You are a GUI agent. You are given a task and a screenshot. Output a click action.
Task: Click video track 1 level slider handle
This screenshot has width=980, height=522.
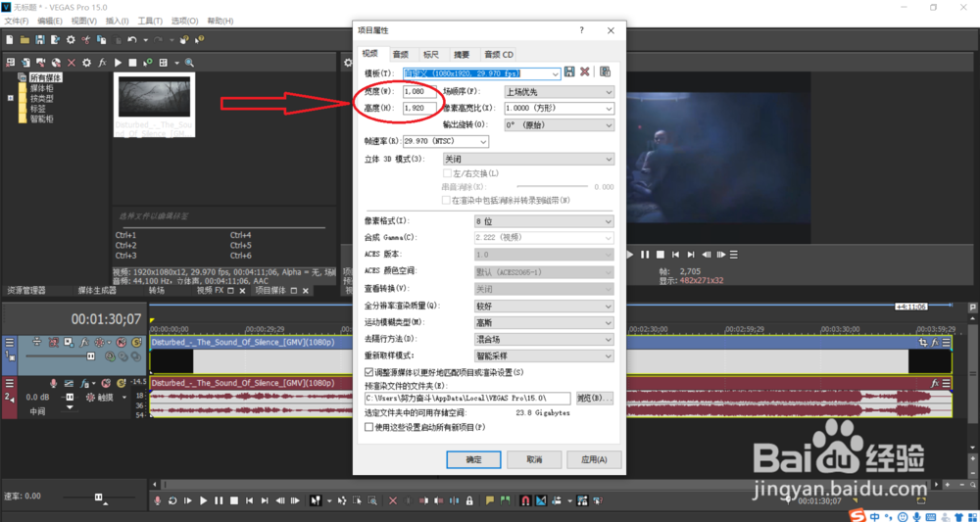pos(90,356)
